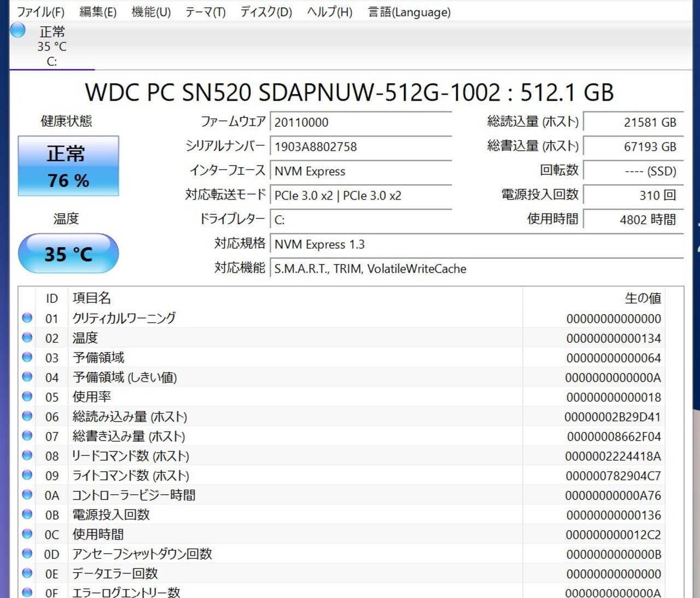
Task: Click status orb for 06 総読み込み量 row
Action: click(x=27, y=416)
